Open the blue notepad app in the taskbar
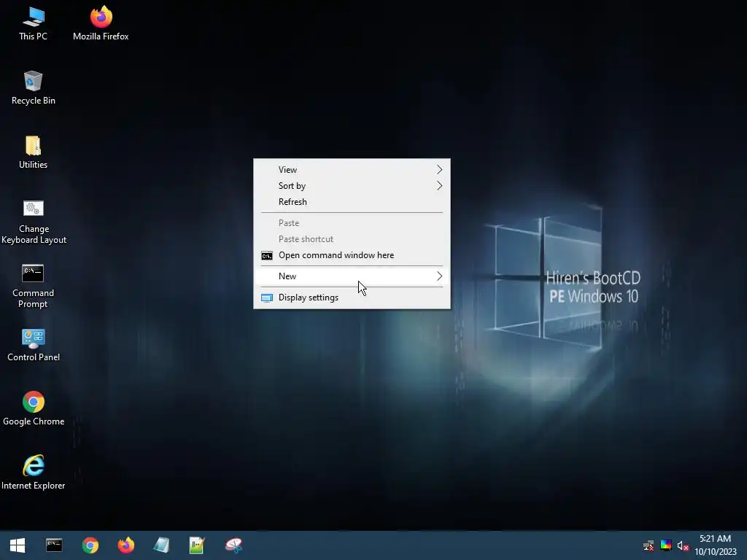The width and height of the screenshot is (747, 560). (161, 545)
